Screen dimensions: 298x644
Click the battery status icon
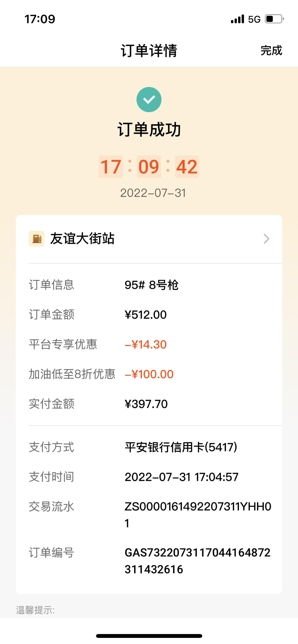click(x=274, y=19)
